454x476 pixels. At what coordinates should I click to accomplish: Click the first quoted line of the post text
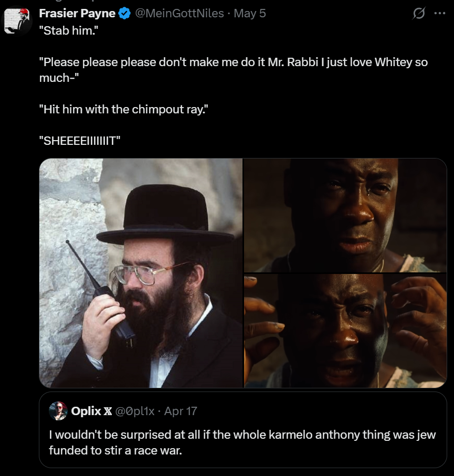(x=69, y=31)
